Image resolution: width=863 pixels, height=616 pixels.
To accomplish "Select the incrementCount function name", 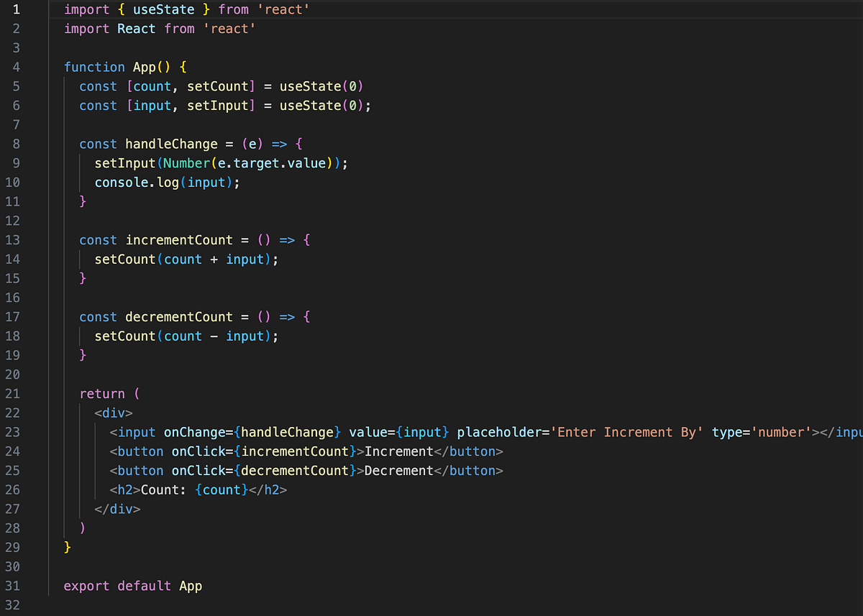I will point(178,240).
